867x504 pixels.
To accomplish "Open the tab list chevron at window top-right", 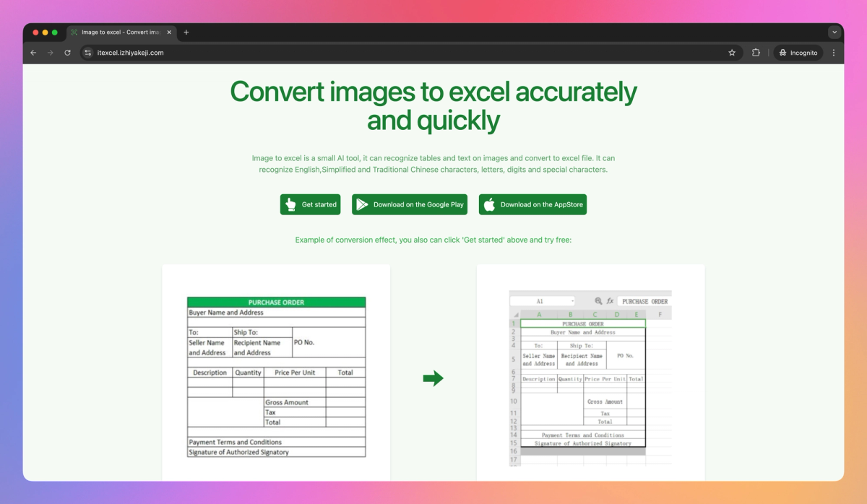I will (x=834, y=32).
